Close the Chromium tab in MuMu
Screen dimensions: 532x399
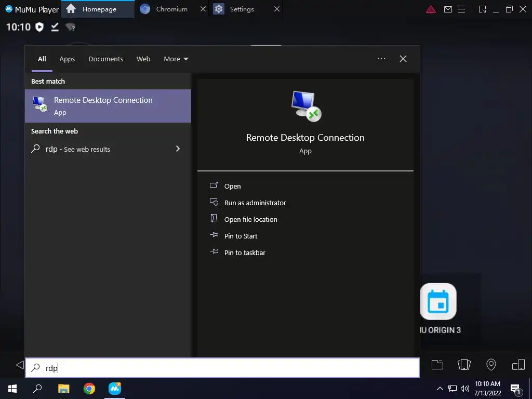click(x=203, y=9)
